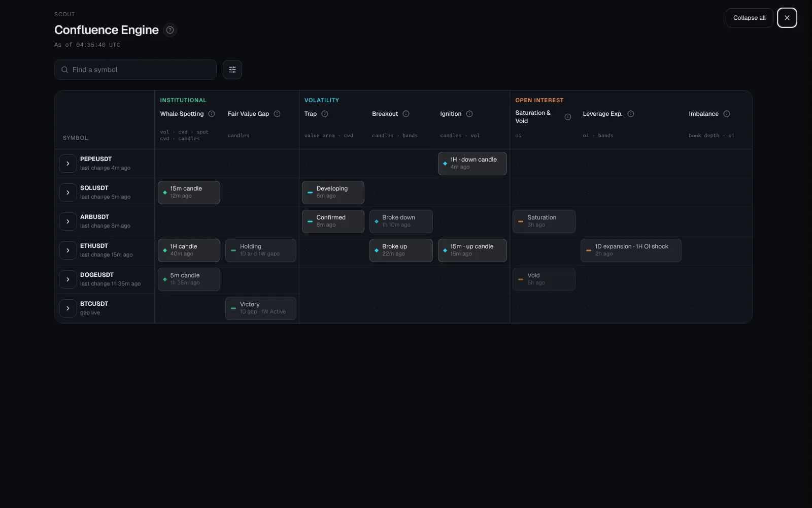Close the Confluence Engine panel
The height and width of the screenshot is (508, 812).
coord(787,18)
